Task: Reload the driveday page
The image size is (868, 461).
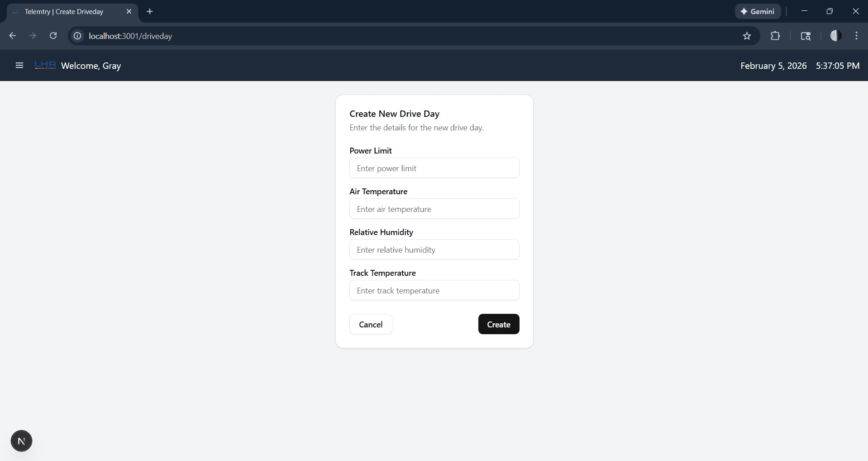Action: coord(53,36)
